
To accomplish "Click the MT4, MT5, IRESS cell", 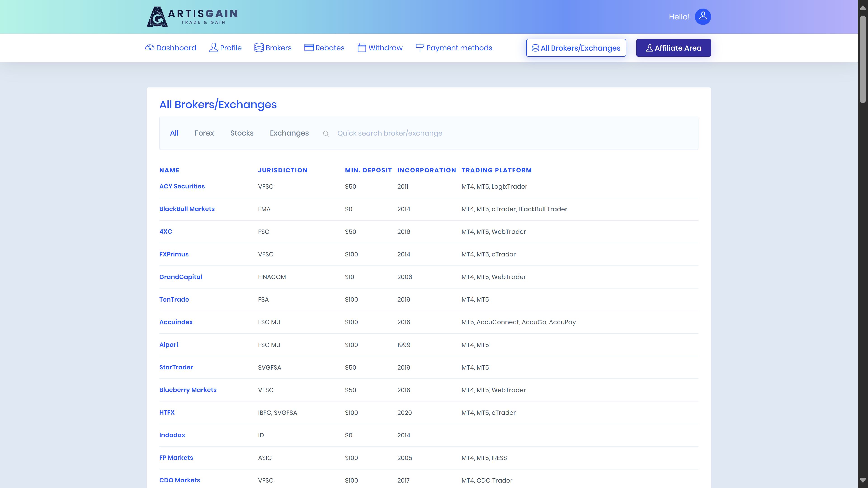I will (x=484, y=458).
